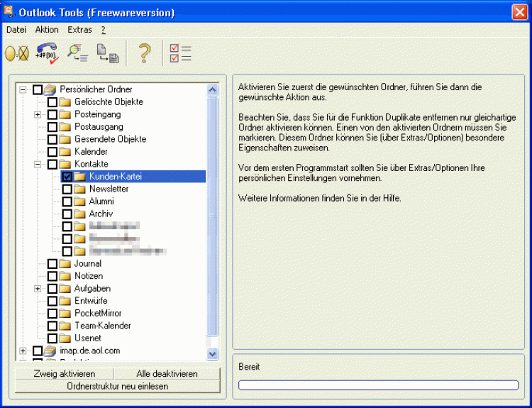
Task: Collapse the Kontakte tree node
Action: click(x=38, y=165)
